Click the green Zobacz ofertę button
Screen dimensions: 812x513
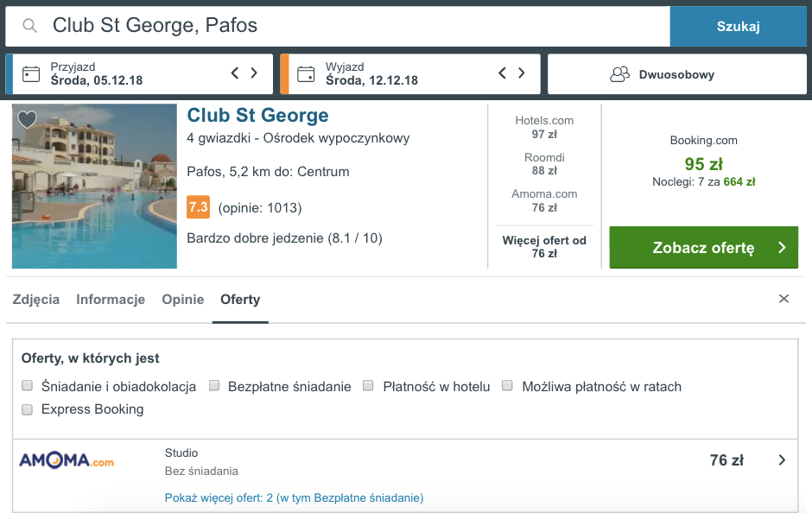point(703,248)
